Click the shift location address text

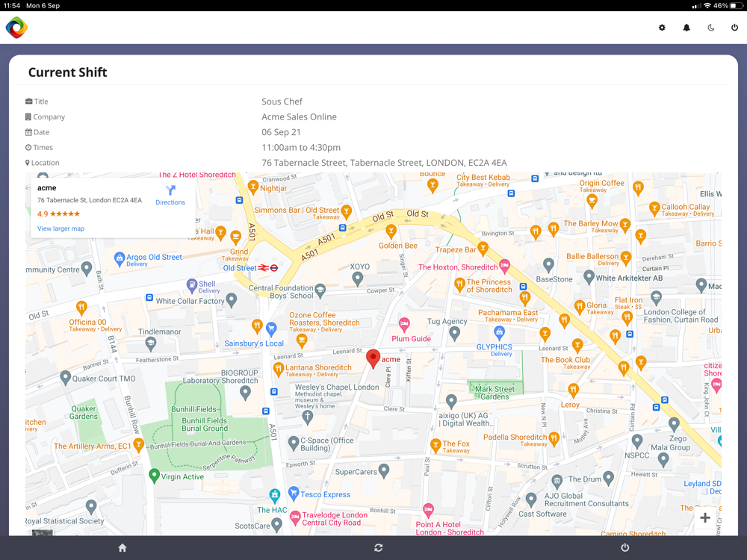(x=384, y=163)
